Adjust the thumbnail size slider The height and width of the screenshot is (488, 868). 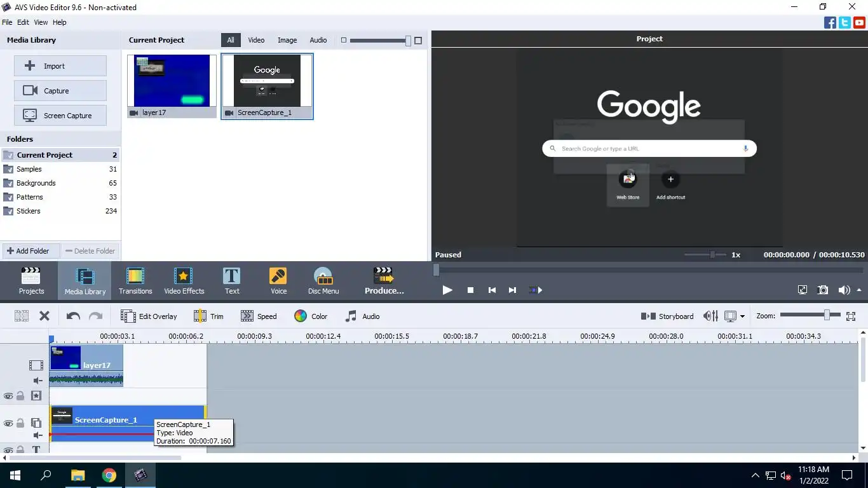click(381, 40)
